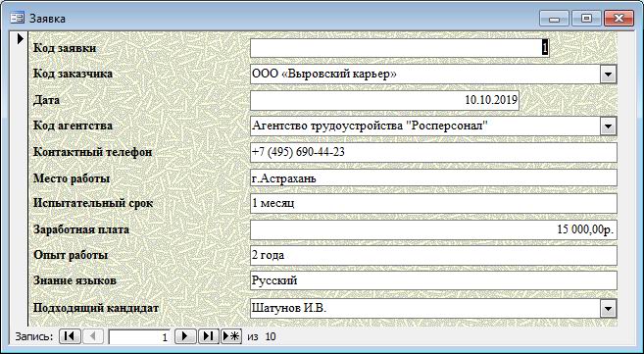Open the Код заказчика dropdown
Screen dimensions: 644x354
coord(609,75)
